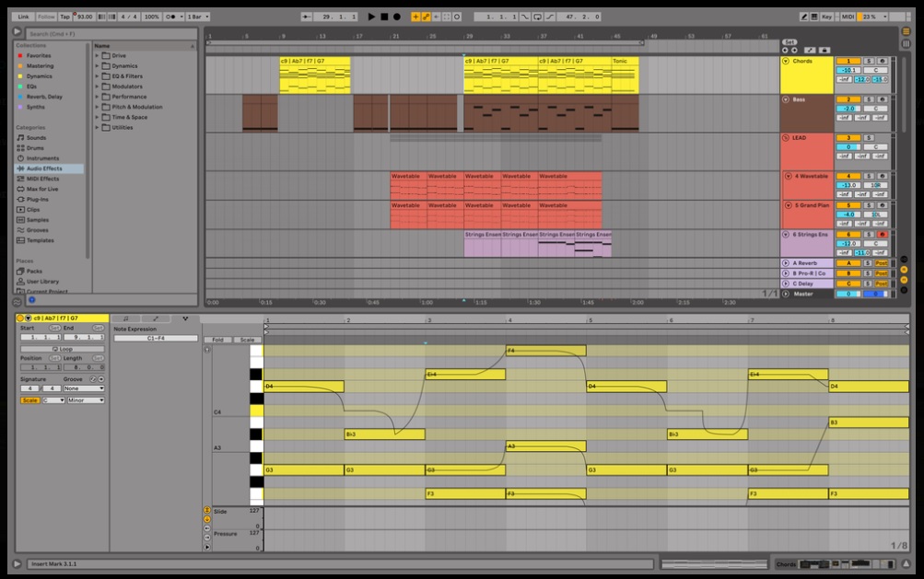Image resolution: width=924 pixels, height=579 pixels.
Task: Switch to the Note Expression tab
Action: click(x=185, y=318)
